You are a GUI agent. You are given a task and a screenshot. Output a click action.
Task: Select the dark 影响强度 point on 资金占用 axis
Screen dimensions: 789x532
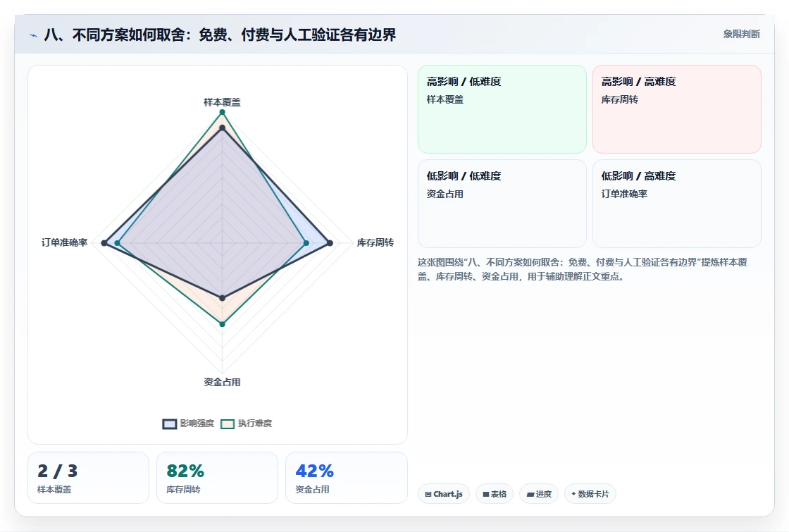click(223, 298)
